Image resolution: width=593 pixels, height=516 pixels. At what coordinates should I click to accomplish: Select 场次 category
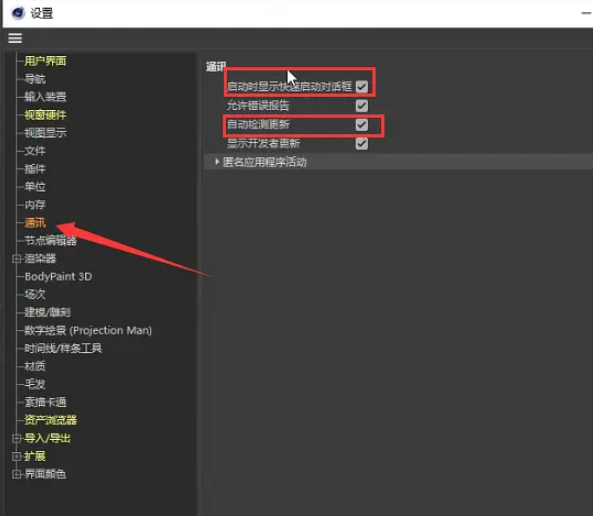pyautogui.click(x=35, y=294)
